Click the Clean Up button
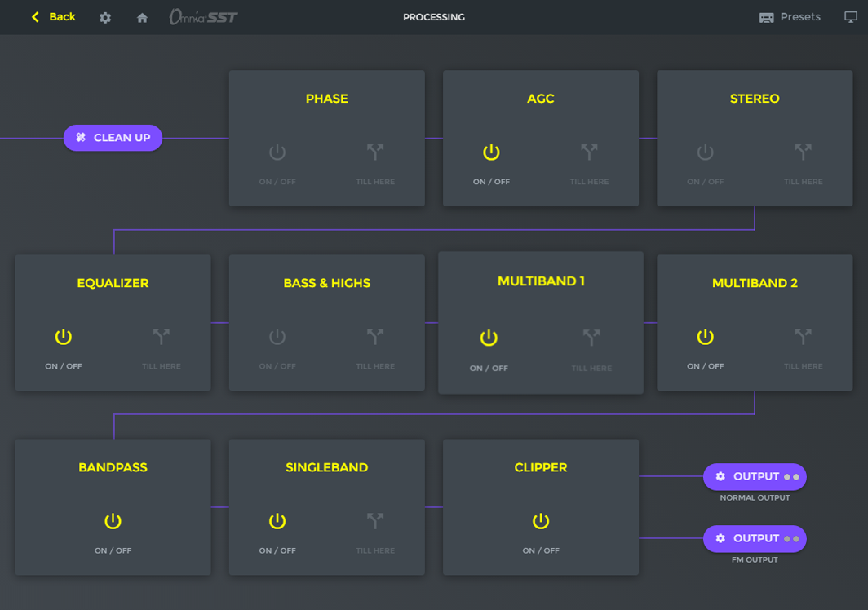Viewport: 868px width, 610px height. pyautogui.click(x=113, y=138)
